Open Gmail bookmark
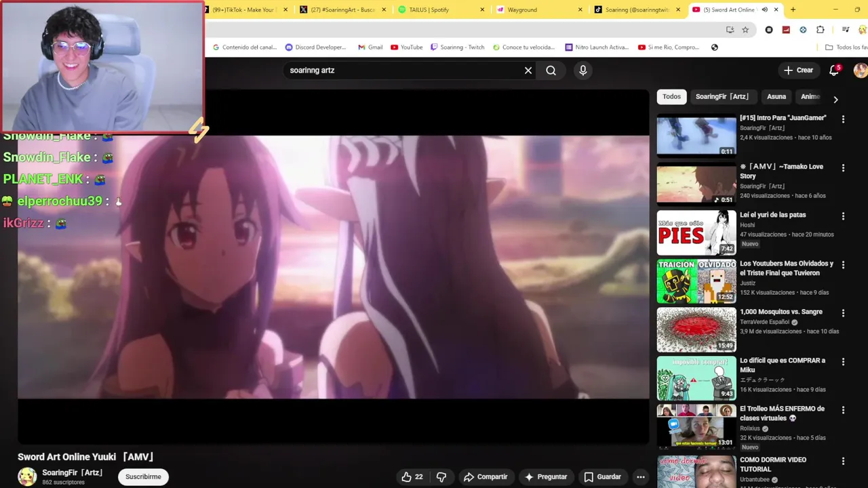Screen dimensions: 868x488 click(x=370, y=47)
